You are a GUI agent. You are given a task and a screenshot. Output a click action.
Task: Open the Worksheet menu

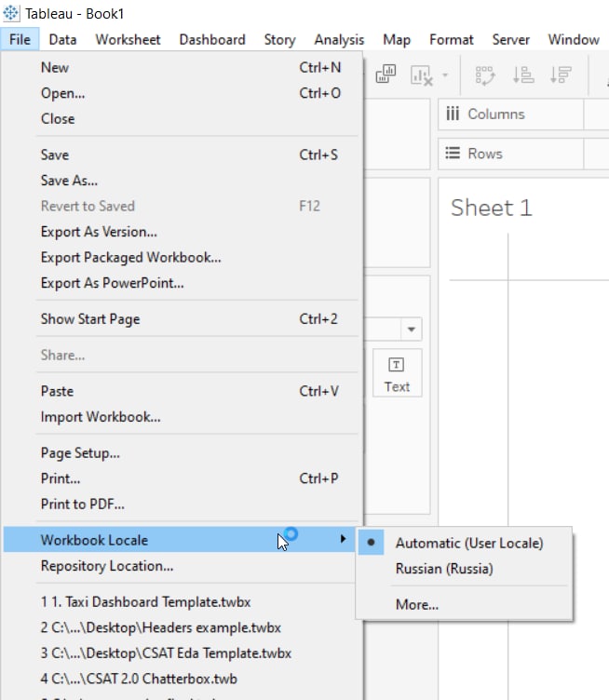tap(128, 40)
